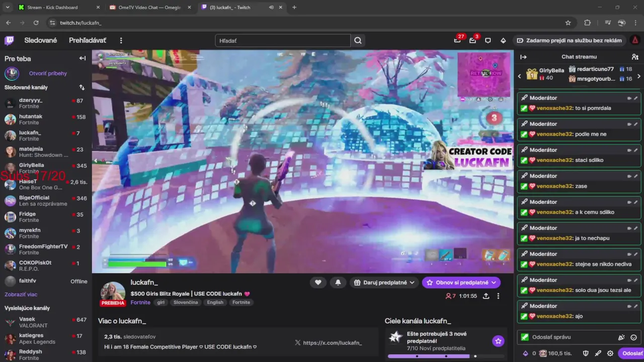This screenshot has width=644, height=362.
Task: Open the moderator sword tools icon
Action: 598,353
